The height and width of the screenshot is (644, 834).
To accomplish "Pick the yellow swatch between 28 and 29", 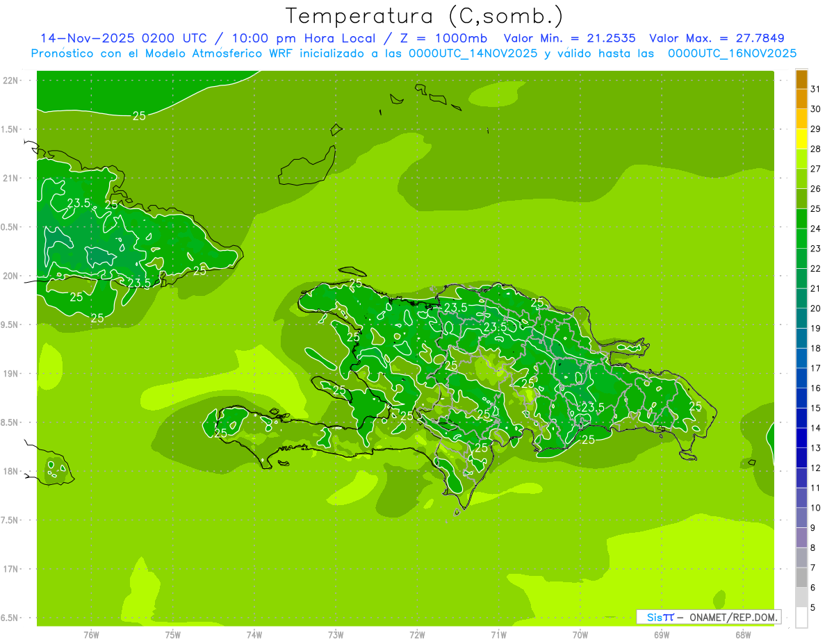I will point(801,139).
